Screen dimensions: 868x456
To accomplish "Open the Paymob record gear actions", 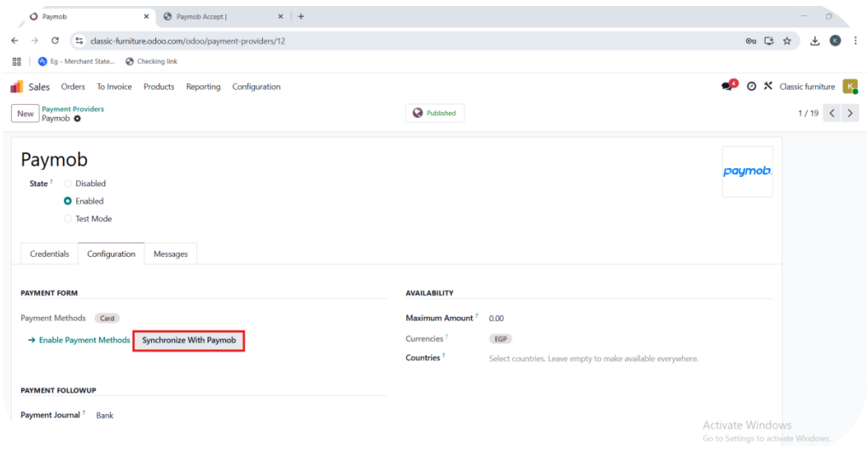I will 78,119.
